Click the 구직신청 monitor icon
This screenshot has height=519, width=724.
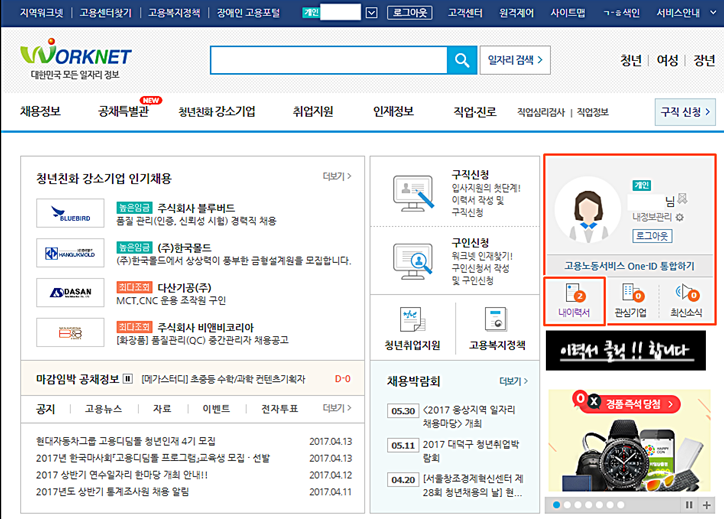(413, 193)
